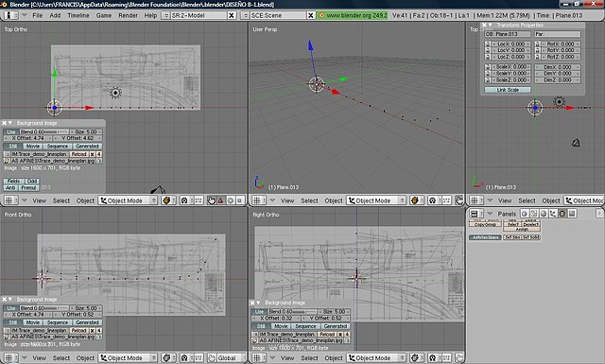605x364 pixels.
Task: Click draw type icon in Top Ortho header
Action: pyautogui.click(x=168, y=200)
